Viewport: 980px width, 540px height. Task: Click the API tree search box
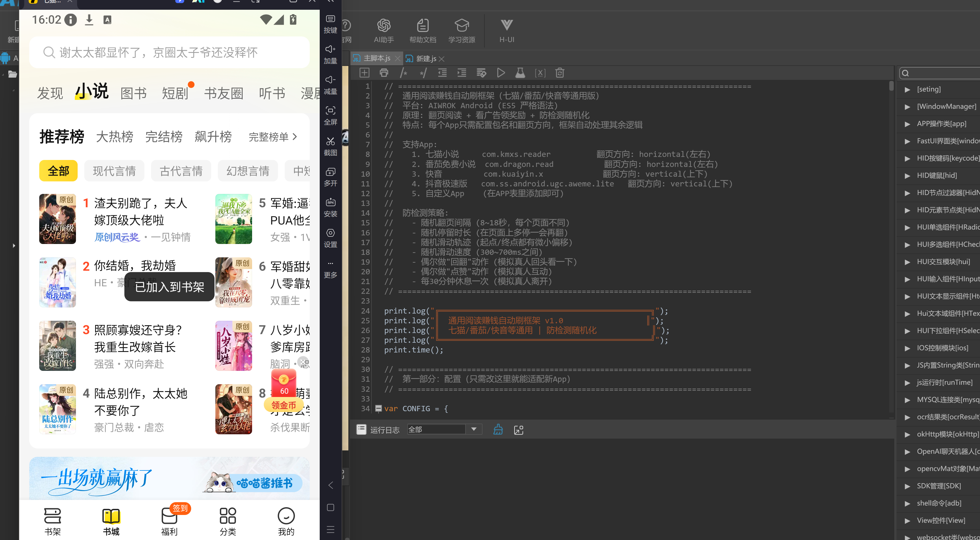(x=940, y=73)
